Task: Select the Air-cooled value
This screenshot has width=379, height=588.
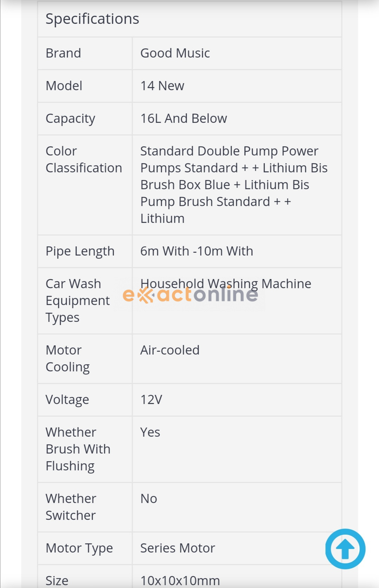Action: [x=170, y=350]
